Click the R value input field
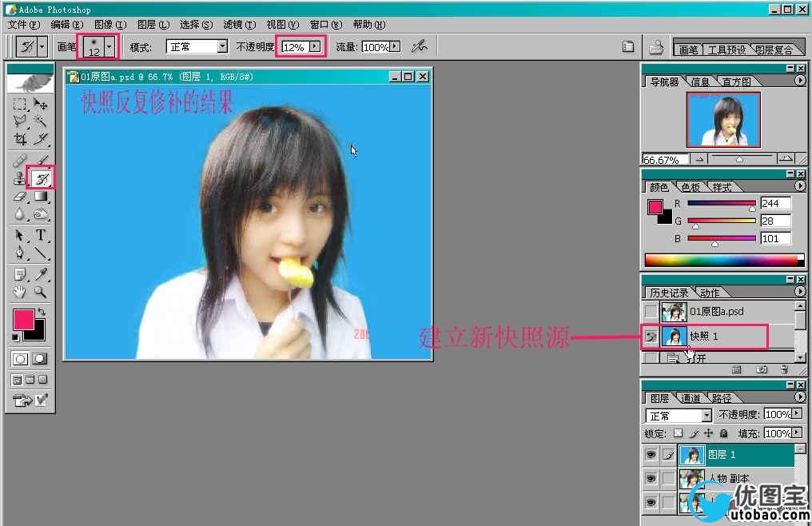812x526 pixels. (774, 204)
